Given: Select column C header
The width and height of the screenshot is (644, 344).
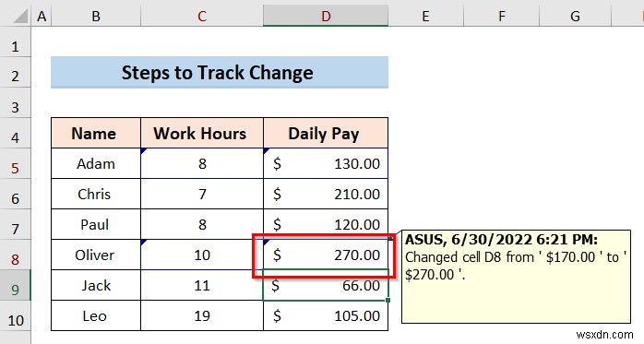Looking at the screenshot, I should tap(202, 17).
